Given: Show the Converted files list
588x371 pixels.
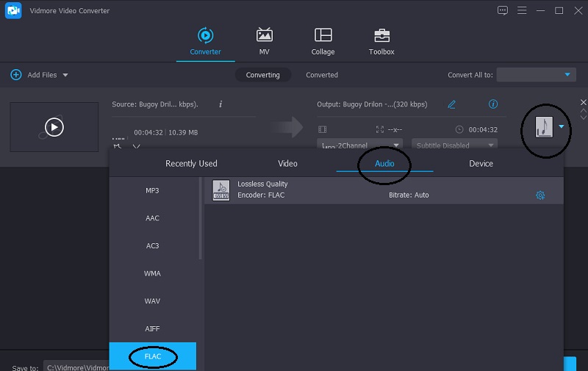Looking at the screenshot, I should coord(322,75).
